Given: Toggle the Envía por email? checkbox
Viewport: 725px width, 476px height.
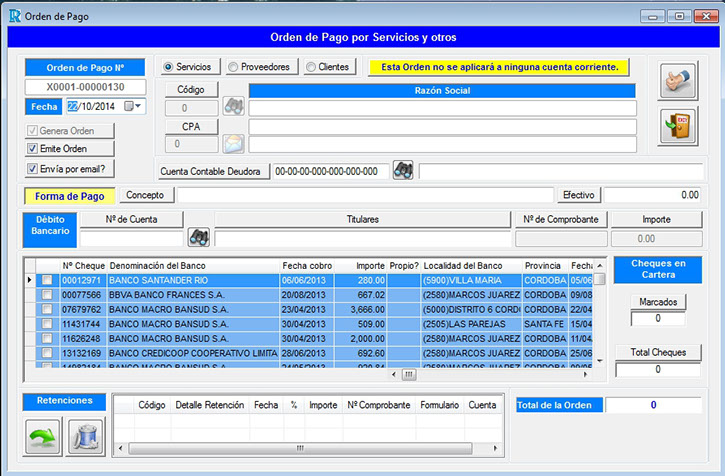Looking at the screenshot, I should (x=33, y=169).
